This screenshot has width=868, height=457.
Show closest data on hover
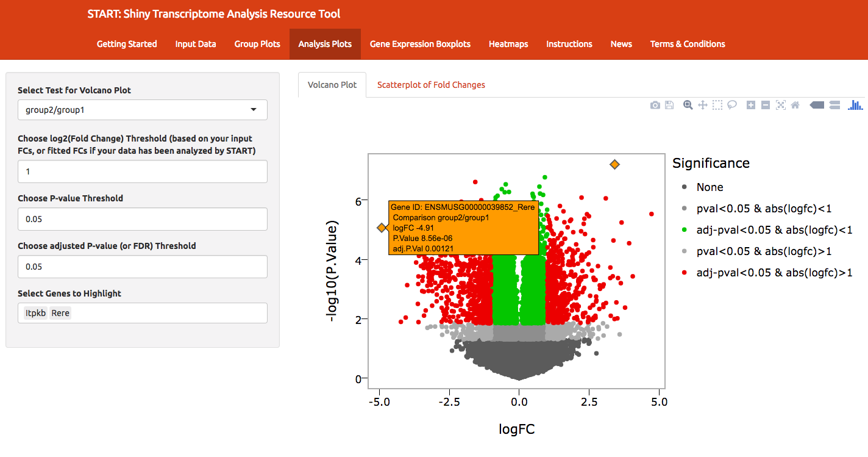pyautogui.click(x=817, y=105)
